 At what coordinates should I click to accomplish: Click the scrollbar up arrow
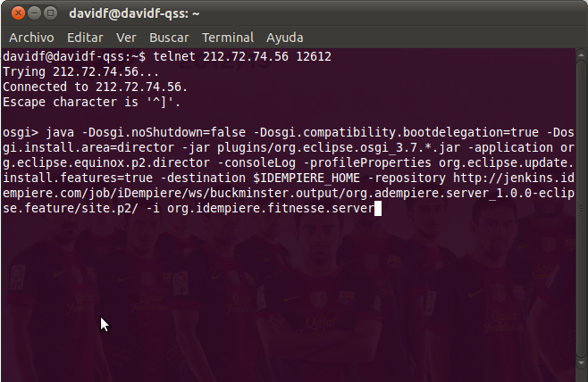pyautogui.click(x=581, y=54)
